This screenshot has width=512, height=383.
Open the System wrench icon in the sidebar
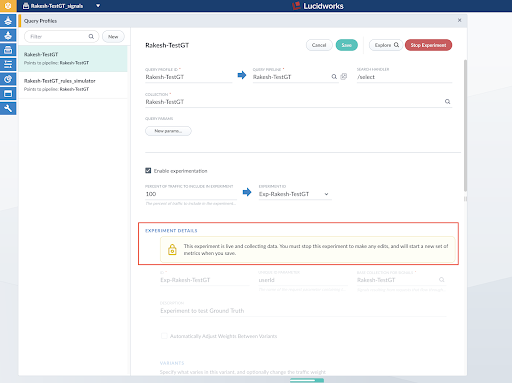[x=8, y=108]
